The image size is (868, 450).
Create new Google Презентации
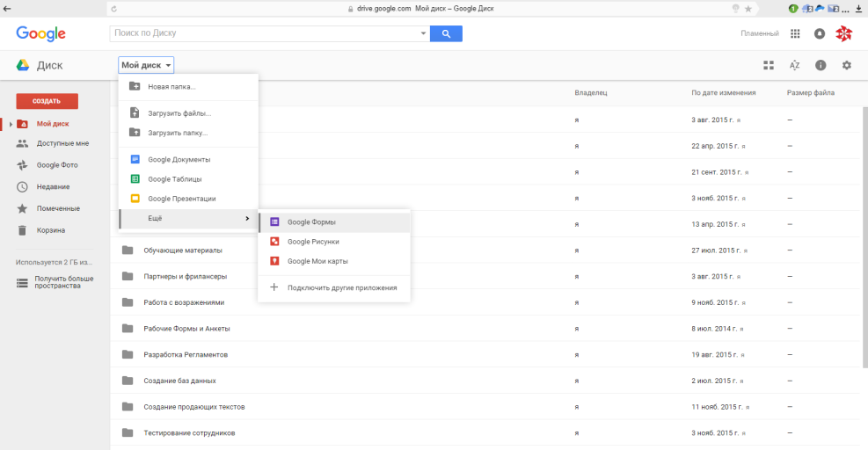[188, 199]
